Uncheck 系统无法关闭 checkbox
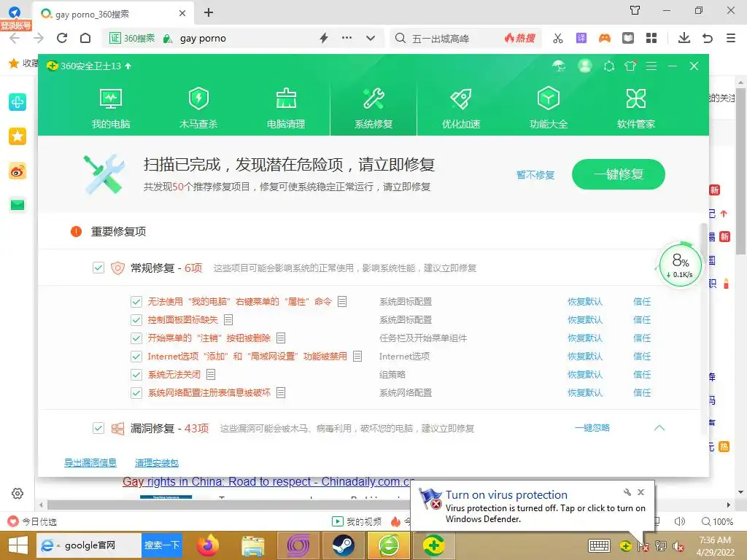This screenshot has width=747, height=560. (136, 374)
